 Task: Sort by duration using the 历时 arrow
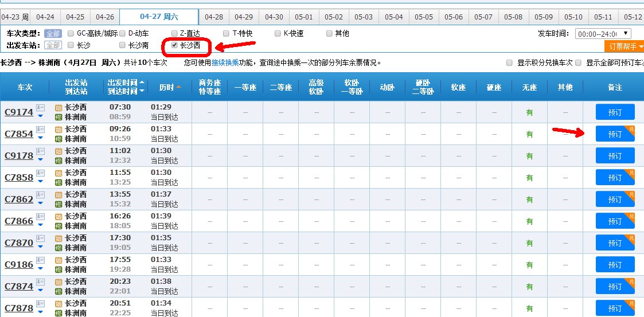[x=179, y=87]
